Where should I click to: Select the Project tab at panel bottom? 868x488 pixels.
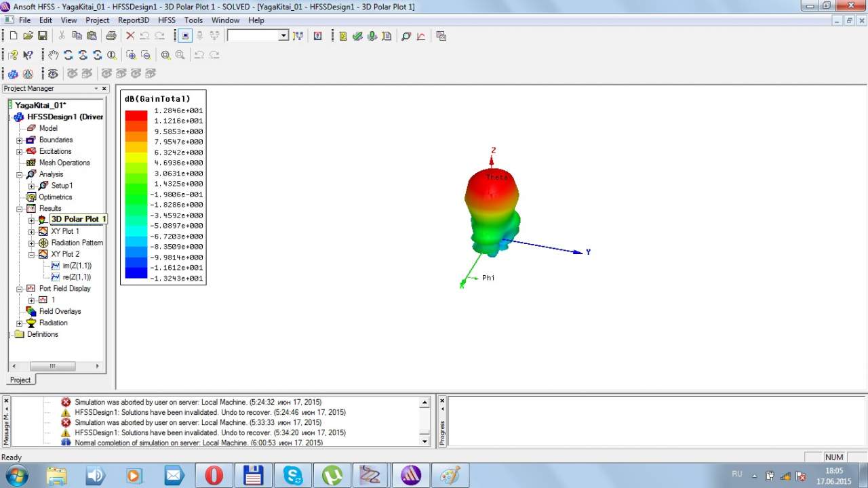(20, 380)
